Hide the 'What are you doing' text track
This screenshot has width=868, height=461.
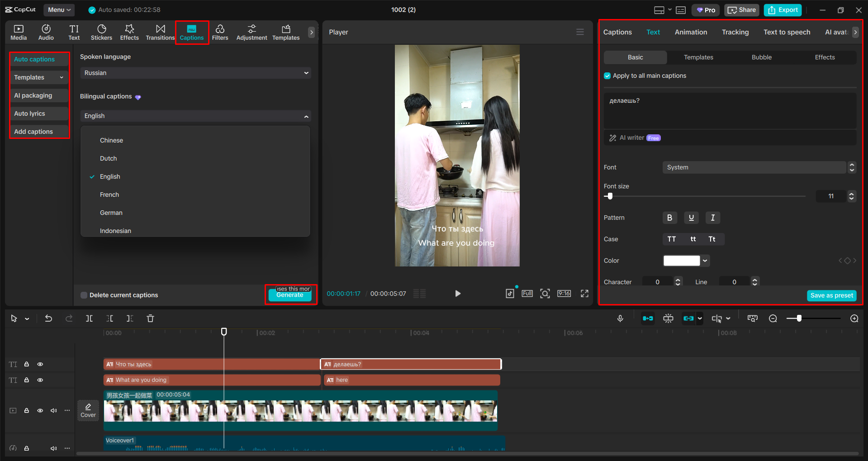(x=40, y=380)
